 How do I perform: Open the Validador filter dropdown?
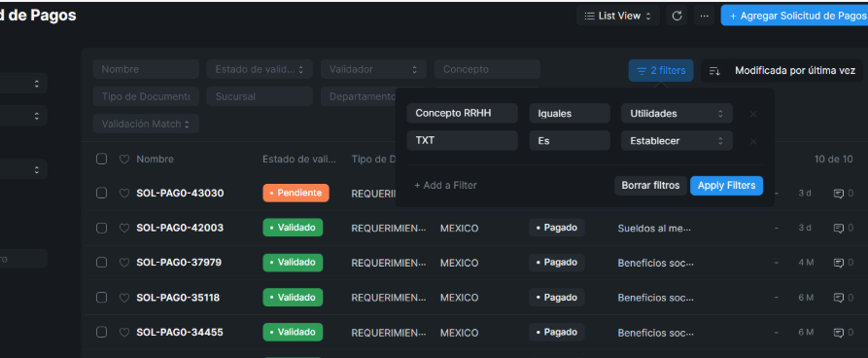tap(373, 69)
